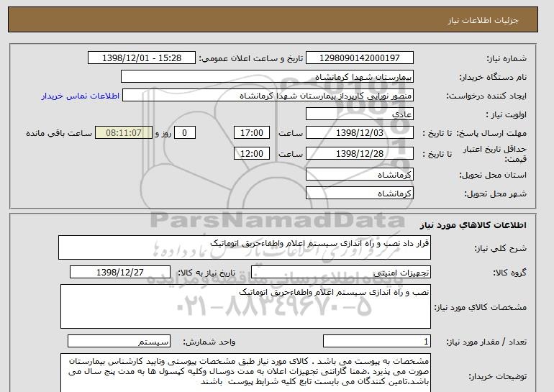Click the price validity time 12:00
Screen dimensions: 554x392
pos(252,154)
